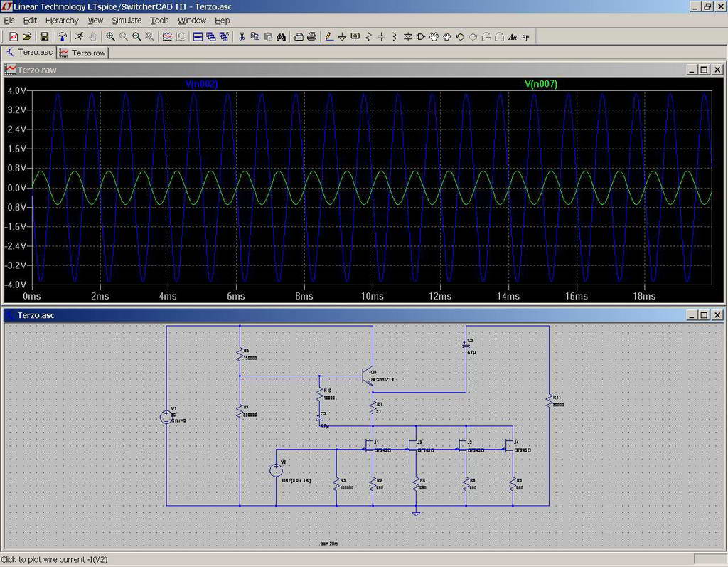The height and width of the screenshot is (567, 728).
Task: Open the Component gate-symbol icon
Action: (x=421, y=37)
